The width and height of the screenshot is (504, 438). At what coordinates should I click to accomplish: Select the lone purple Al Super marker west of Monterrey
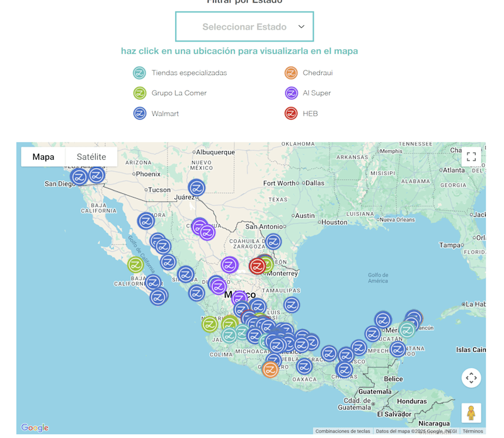tap(229, 265)
